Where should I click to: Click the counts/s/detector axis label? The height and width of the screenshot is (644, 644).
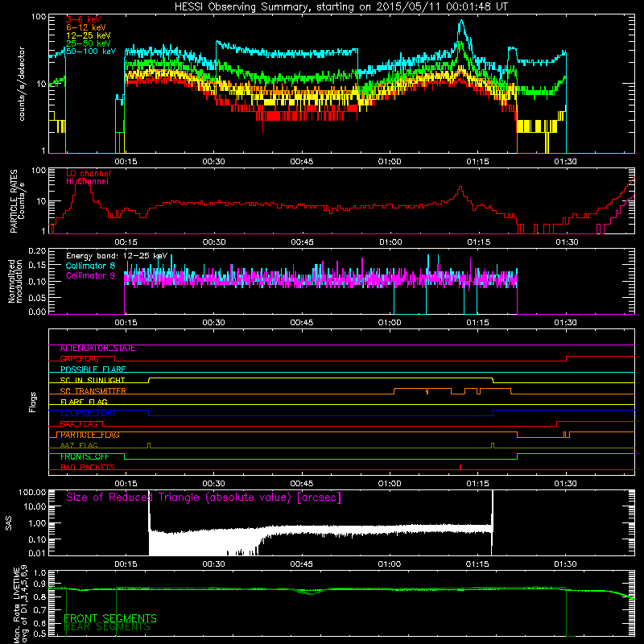coord(22,84)
